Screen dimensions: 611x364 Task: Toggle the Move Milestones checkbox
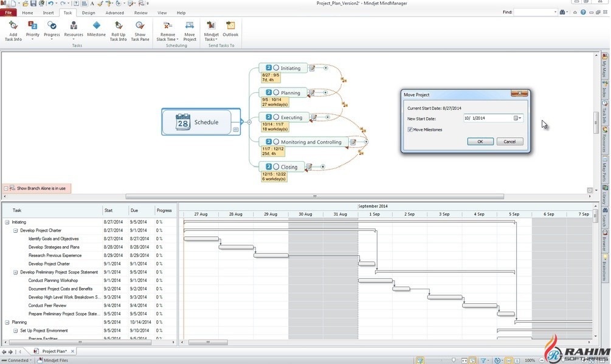(410, 129)
